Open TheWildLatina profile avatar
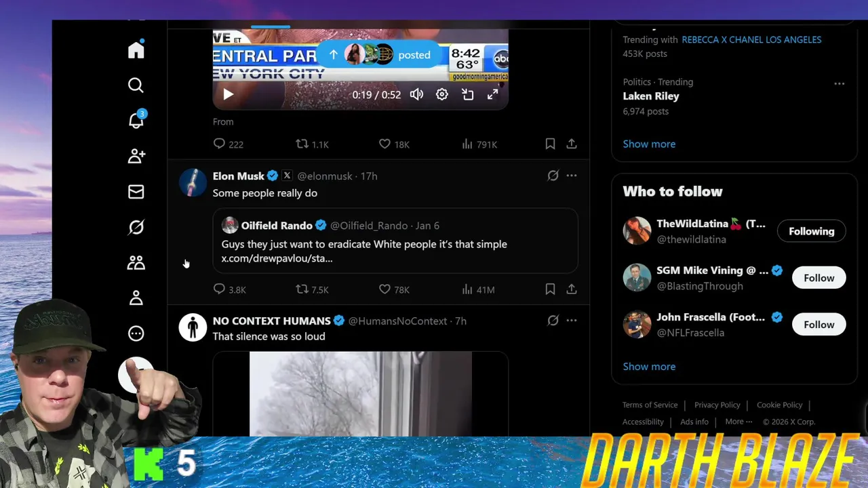Viewport: 868px width, 488px height. click(637, 230)
